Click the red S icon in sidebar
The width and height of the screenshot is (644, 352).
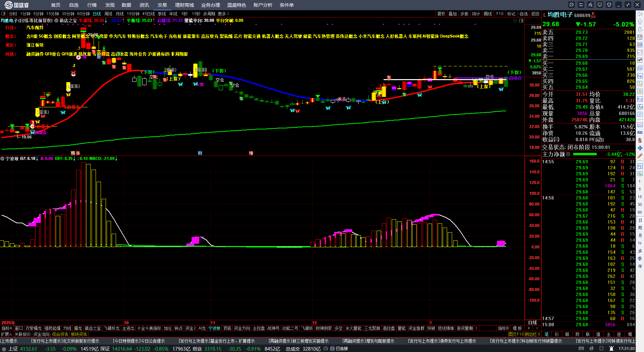(x=640, y=140)
